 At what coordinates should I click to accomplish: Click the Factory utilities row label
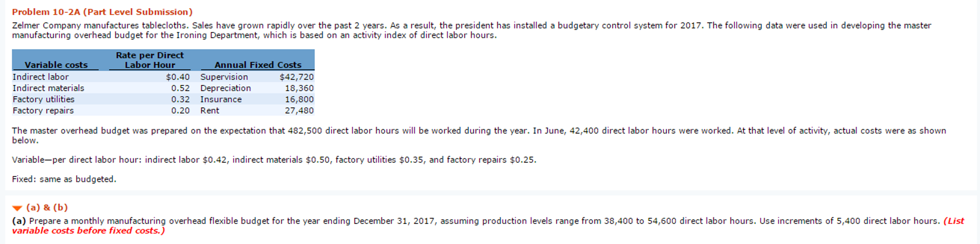click(x=44, y=100)
